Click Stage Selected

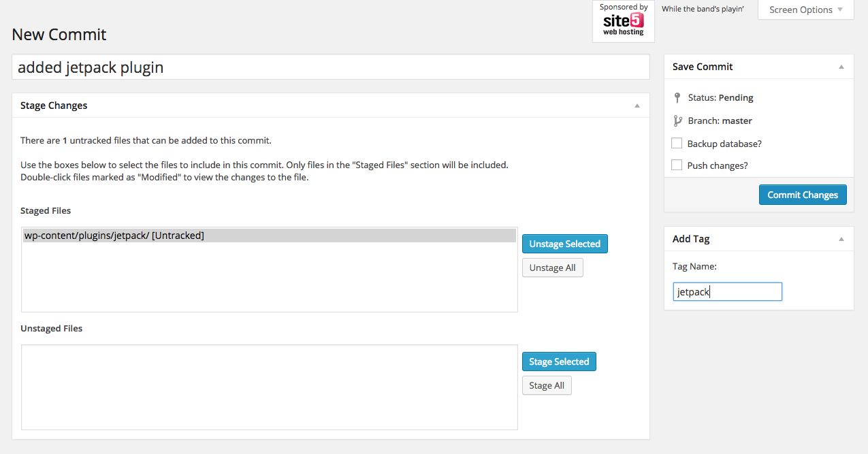(x=558, y=361)
